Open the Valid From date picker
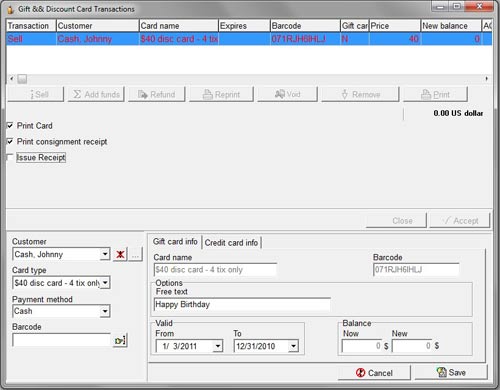 coord(218,346)
